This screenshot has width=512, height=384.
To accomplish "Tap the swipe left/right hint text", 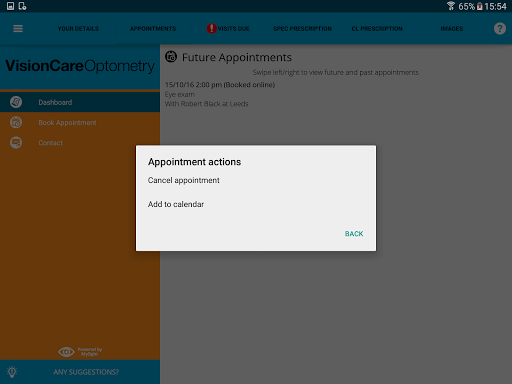I will (x=336, y=72).
